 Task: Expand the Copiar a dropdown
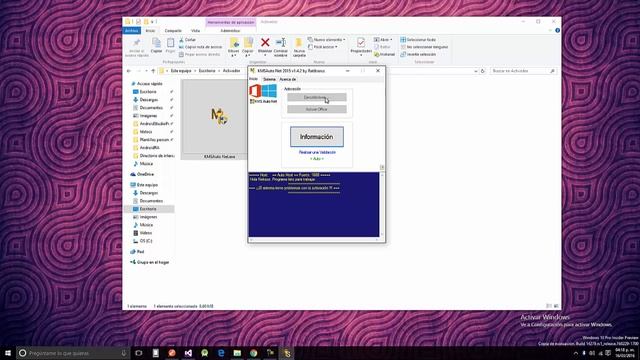click(248, 55)
